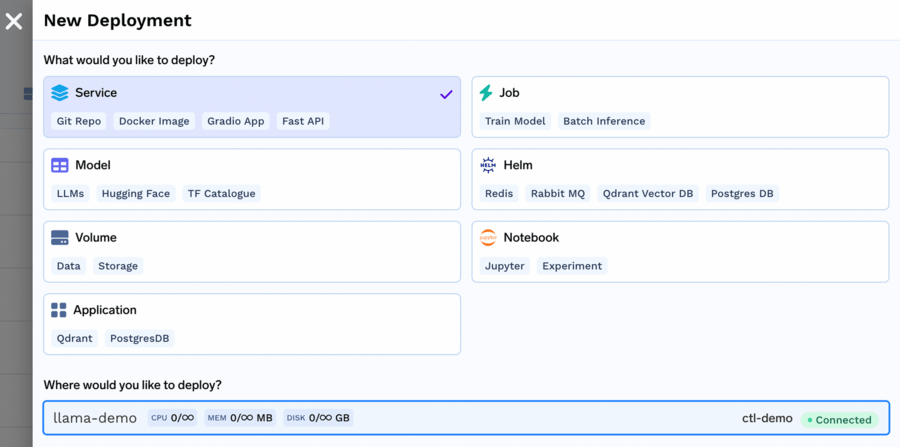900x447 pixels.
Task: Click 'What would you like to deploy?' label
Action: [x=129, y=60]
